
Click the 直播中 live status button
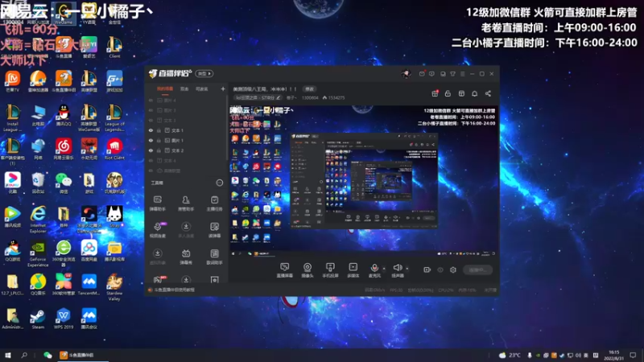tap(477, 269)
